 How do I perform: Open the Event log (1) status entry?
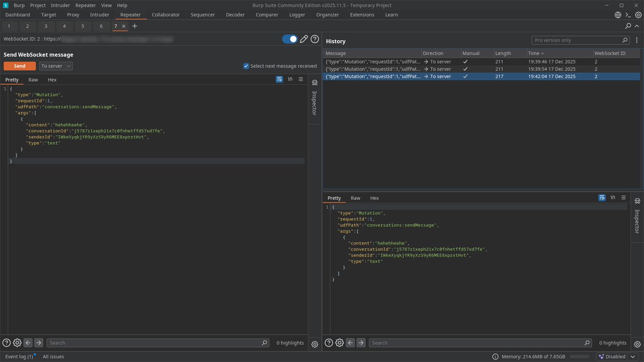[19, 357]
